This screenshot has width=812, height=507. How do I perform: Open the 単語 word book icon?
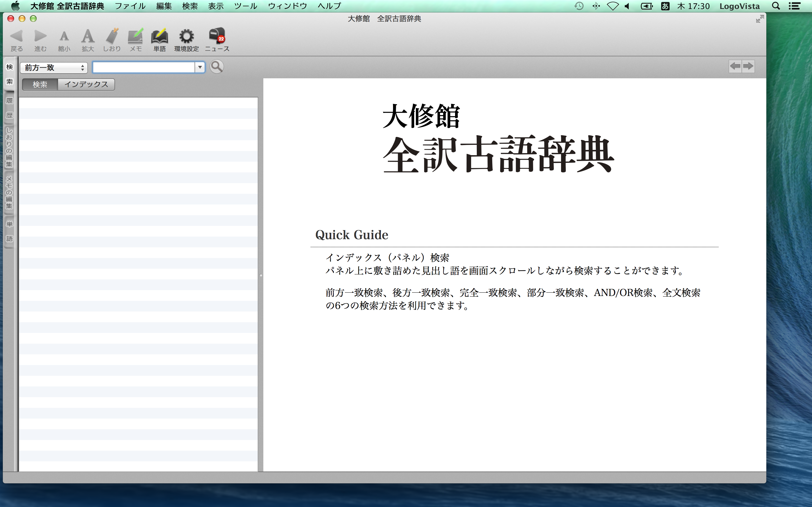tap(159, 37)
